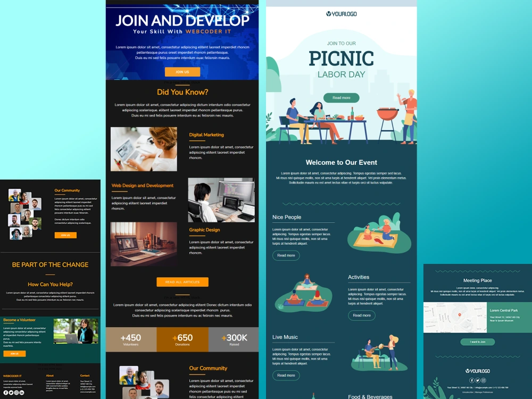Click the community faces collage in left panel

(25, 214)
